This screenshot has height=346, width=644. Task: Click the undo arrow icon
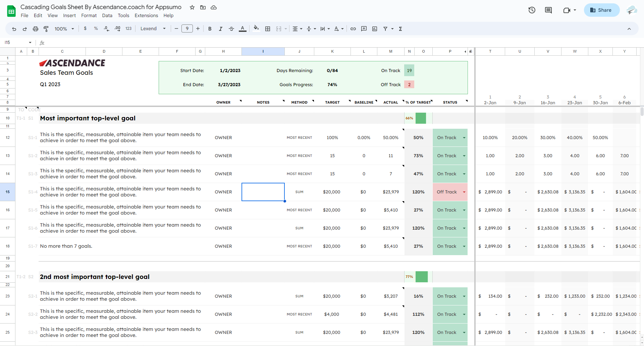14,29
